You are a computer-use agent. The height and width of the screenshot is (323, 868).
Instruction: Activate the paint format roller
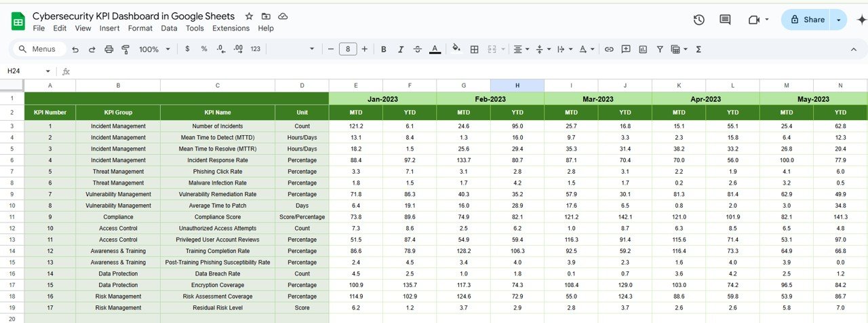click(x=125, y=49)
